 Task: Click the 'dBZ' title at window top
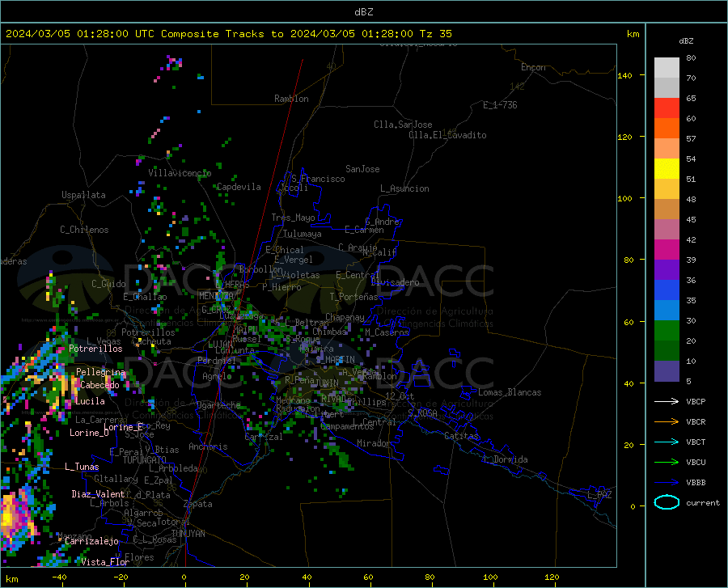click(363, 12)
